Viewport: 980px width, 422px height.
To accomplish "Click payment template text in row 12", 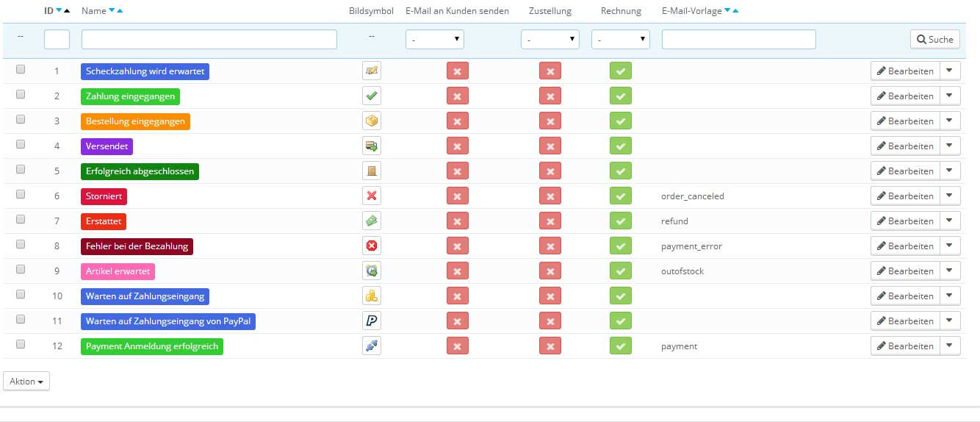I will pos(680,346).
